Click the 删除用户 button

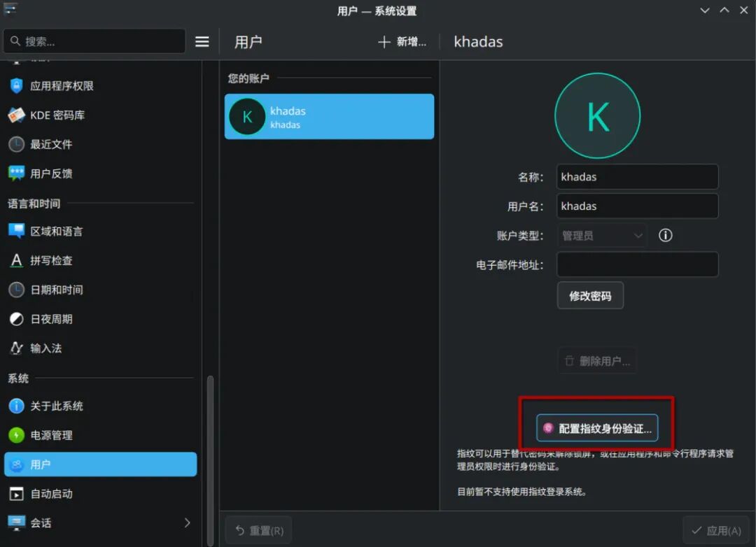(597, 361)
